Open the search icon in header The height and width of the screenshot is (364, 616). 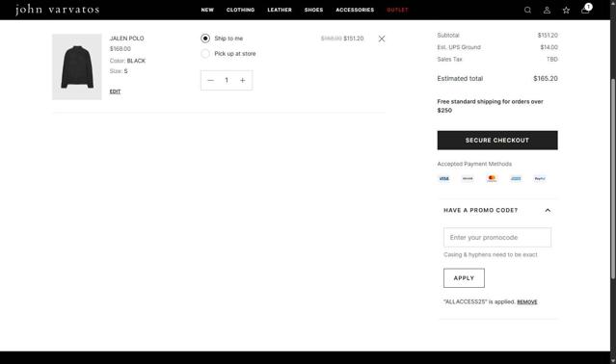(x=527, y=10)
